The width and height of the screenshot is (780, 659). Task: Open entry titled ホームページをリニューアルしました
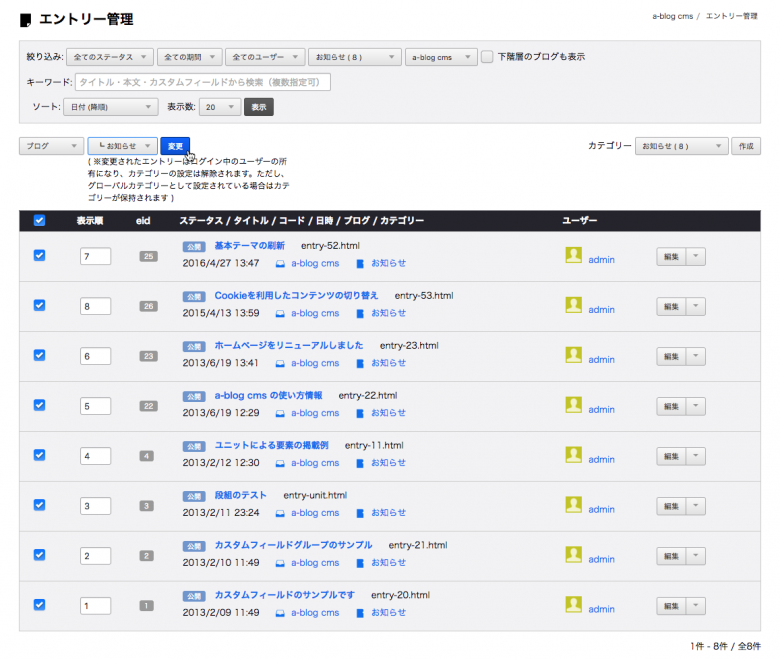click(x=288, y=345)
